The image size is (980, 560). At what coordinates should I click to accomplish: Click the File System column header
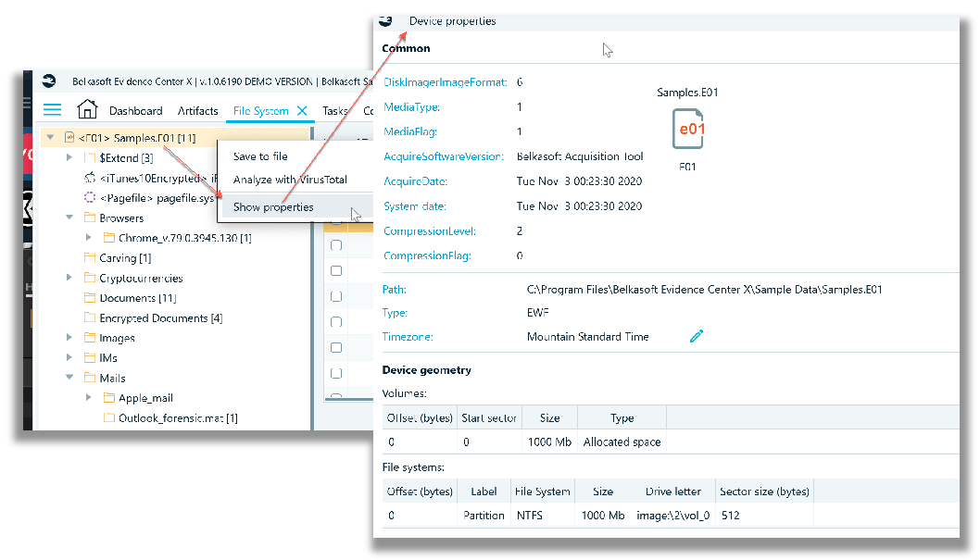pyautogui.click(x=543, y=492)
